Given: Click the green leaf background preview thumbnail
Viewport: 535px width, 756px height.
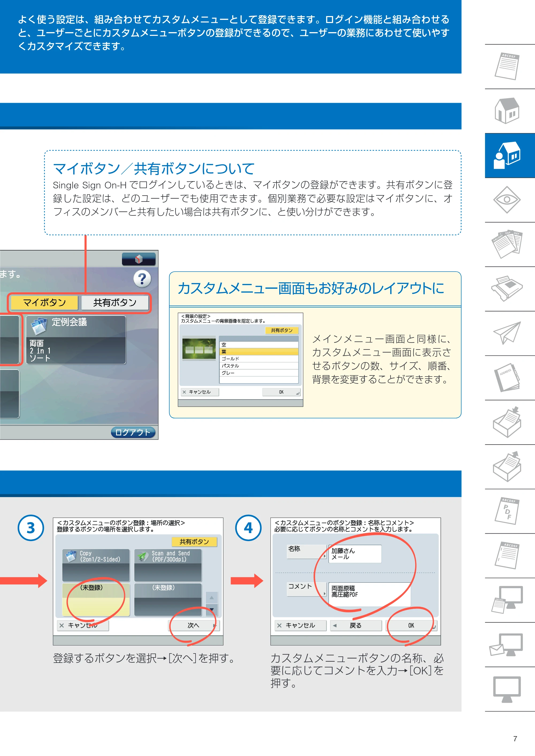Looking at the screenshot, I should pyautogui.click(x=199, y=348).
